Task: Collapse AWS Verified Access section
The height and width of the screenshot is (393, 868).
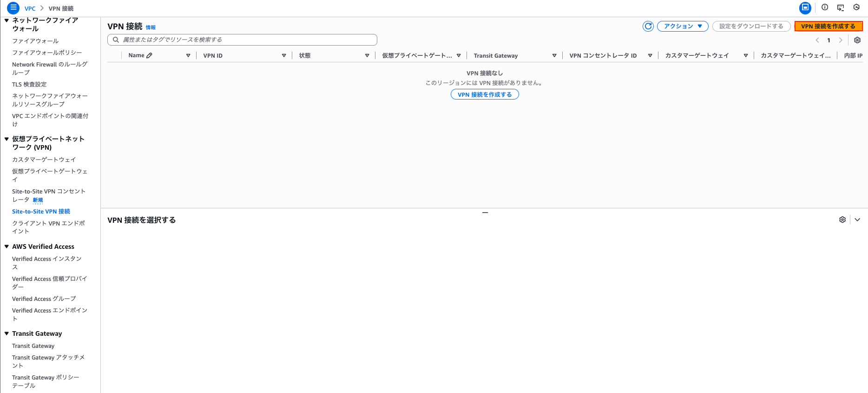Action: (7, 246)
